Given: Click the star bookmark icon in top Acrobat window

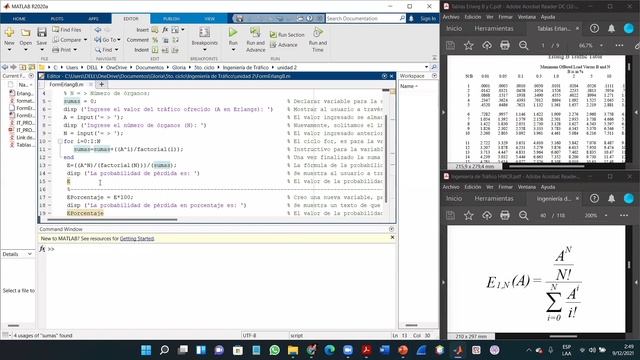Looking at the screenshot, I should point(469,45).
